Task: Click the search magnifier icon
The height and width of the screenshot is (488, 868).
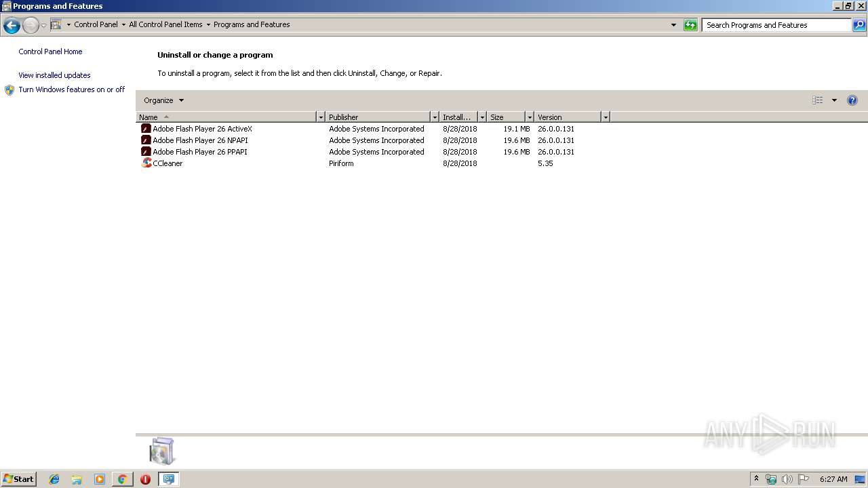Action: (x=859, y=25)
